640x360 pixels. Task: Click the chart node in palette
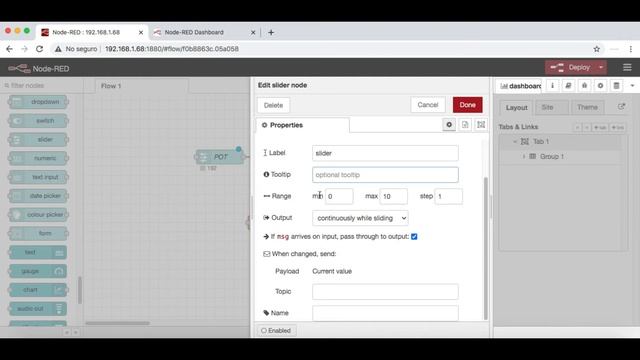coord(38,290)
